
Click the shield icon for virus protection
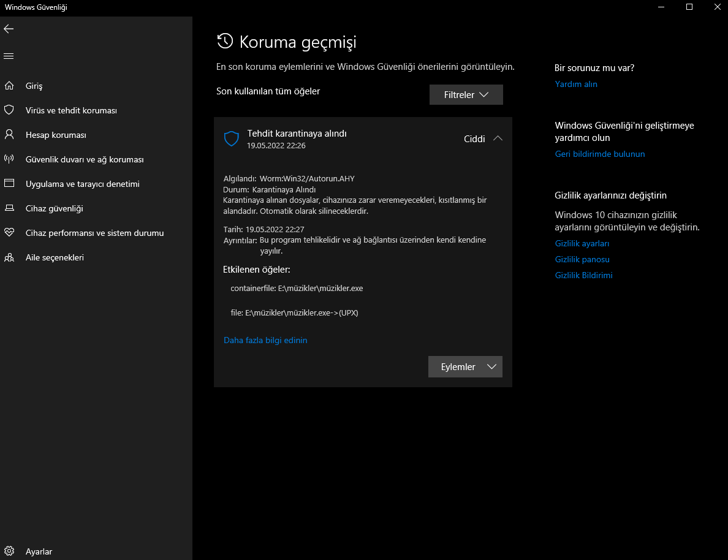click(x=9, y=110)
